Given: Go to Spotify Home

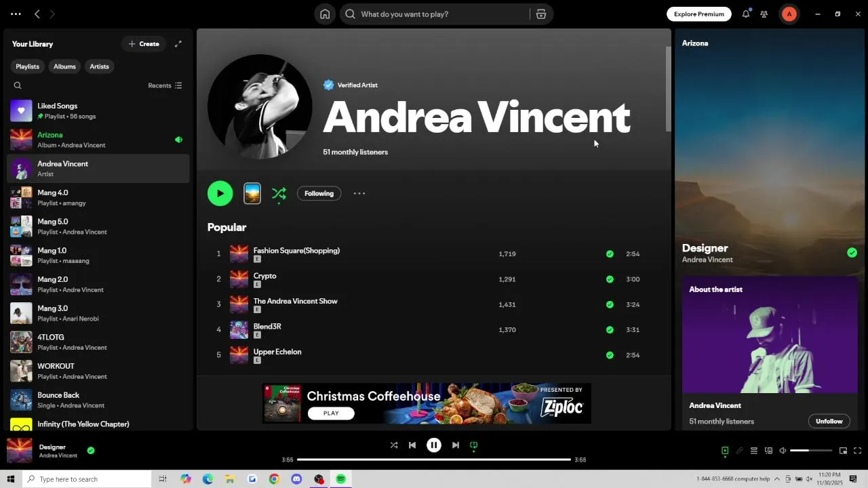Looking at the screenshot, I should click(x=325, y=14).
